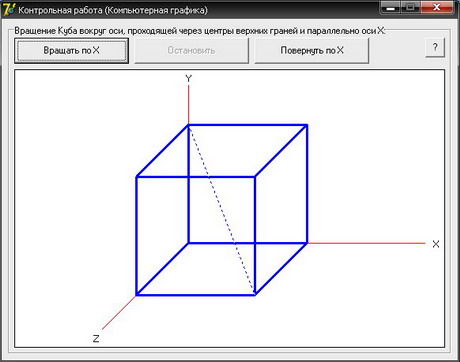Click the window title text Контрольная работа

(60, 10)
